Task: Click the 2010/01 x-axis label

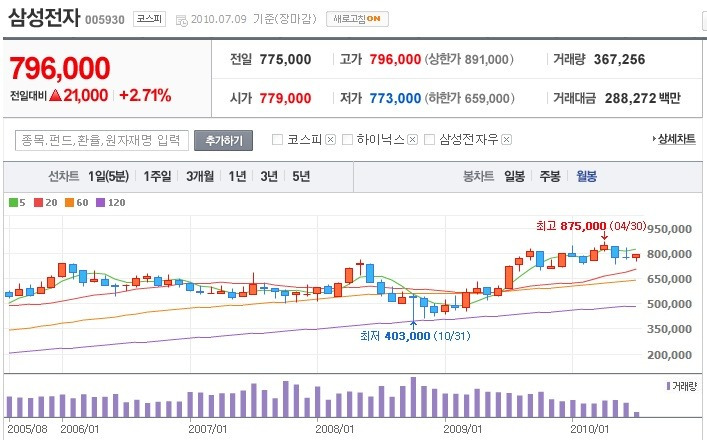Action: click(590, 429)
